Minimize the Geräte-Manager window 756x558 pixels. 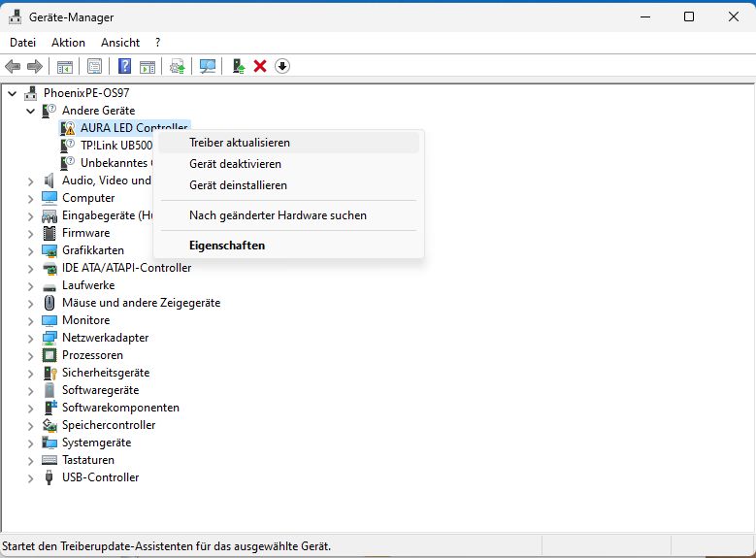click(x=645, y=16)
